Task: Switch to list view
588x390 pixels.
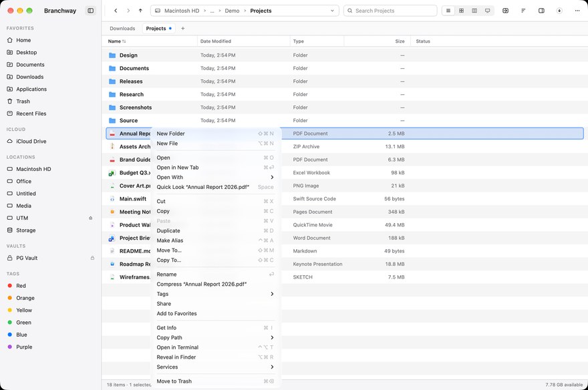Action: [x=448, y=11]
